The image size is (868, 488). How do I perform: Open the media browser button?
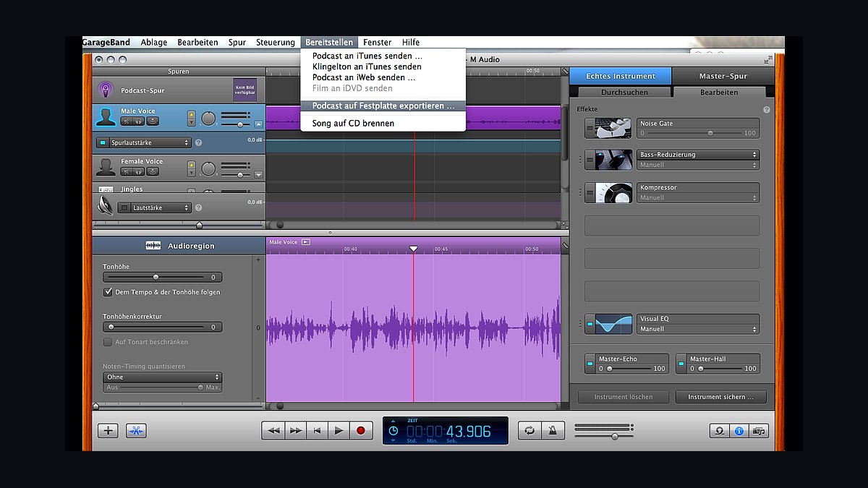pos(759,431)
